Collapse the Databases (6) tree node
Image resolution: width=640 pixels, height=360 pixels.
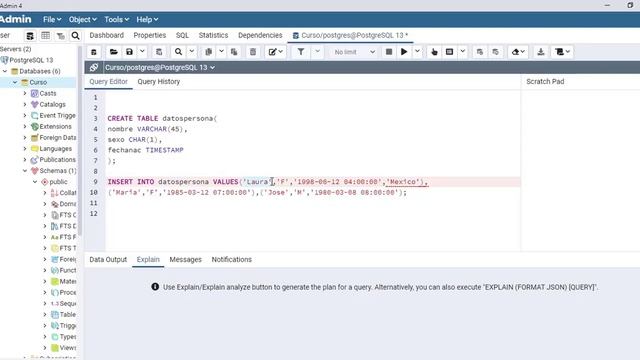click(x=5, y=71)
